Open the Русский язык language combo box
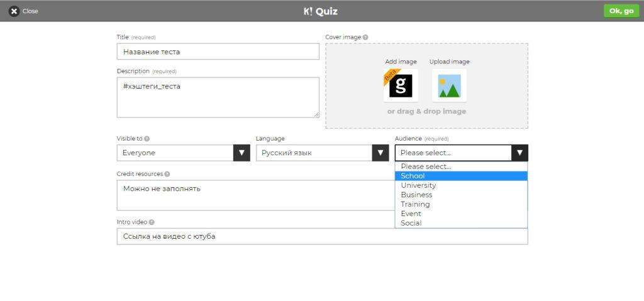This screenshot has height=301, width=644. tap(323, 153)
